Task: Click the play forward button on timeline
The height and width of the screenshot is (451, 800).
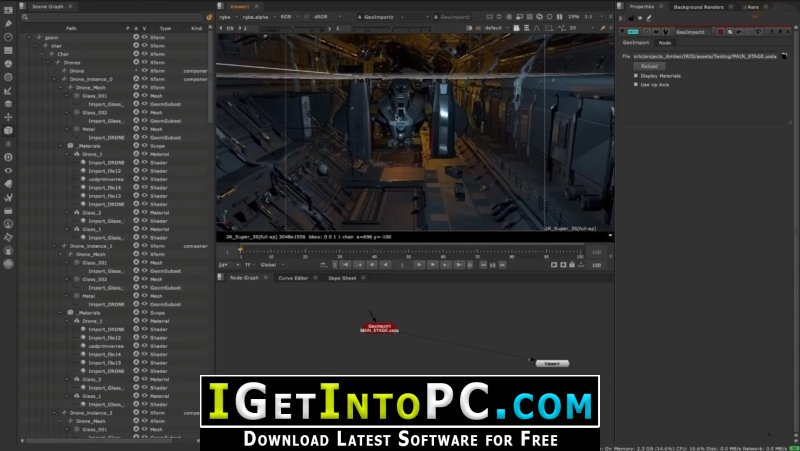Action: (x=419, y=265)
